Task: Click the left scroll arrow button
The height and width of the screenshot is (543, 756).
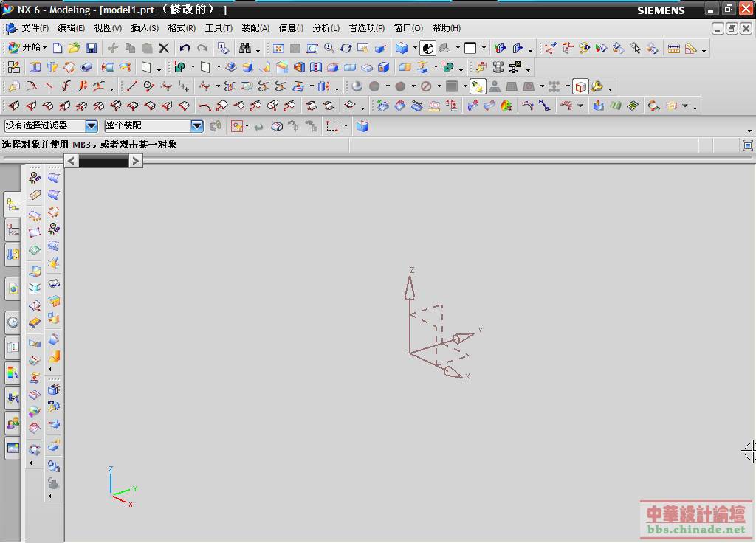Action: pyautogui.click(x=71, y=161)
